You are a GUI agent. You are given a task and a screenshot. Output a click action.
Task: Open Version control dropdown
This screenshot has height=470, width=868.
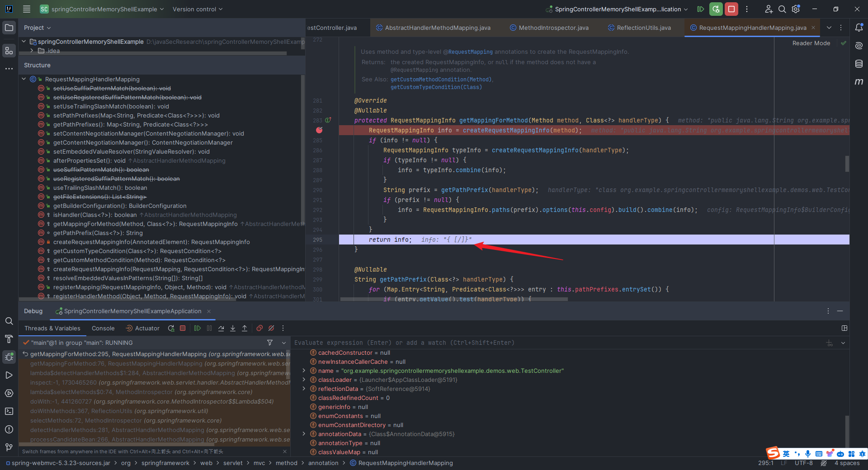coord(198,9)
